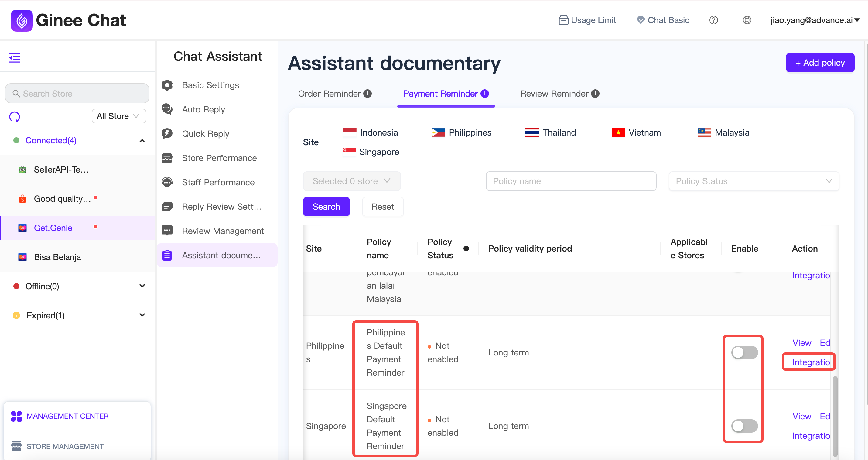Screen dimensions: 868x460
Task: Expand the Offline(0) store group
Action: tap(142, 286)
